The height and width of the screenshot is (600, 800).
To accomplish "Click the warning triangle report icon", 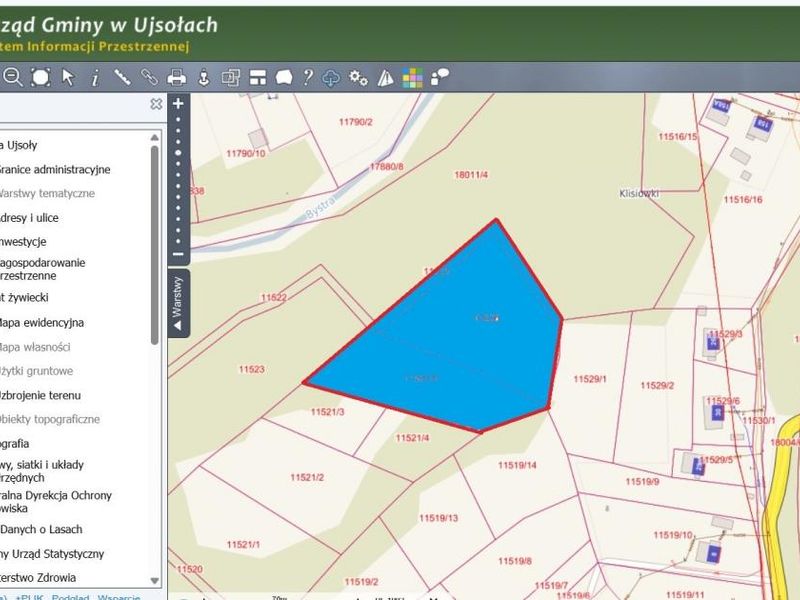I will pyautogui.click(x=386, y=78).
